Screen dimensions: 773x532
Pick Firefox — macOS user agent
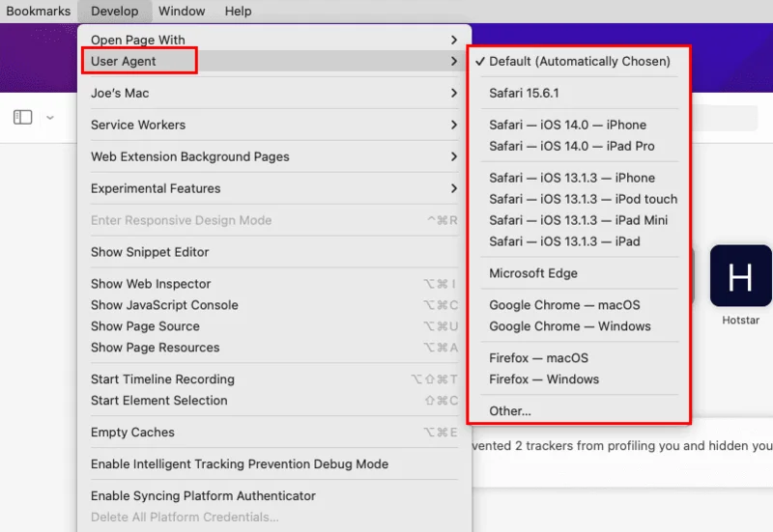tap(538, 358)
